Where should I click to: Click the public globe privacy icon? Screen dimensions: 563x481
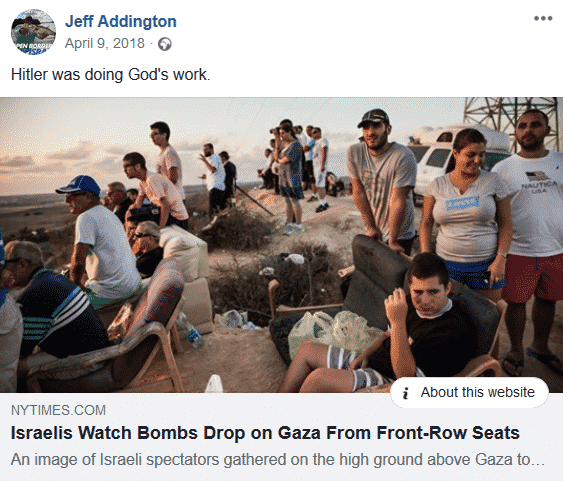click(x=165, y=44)
